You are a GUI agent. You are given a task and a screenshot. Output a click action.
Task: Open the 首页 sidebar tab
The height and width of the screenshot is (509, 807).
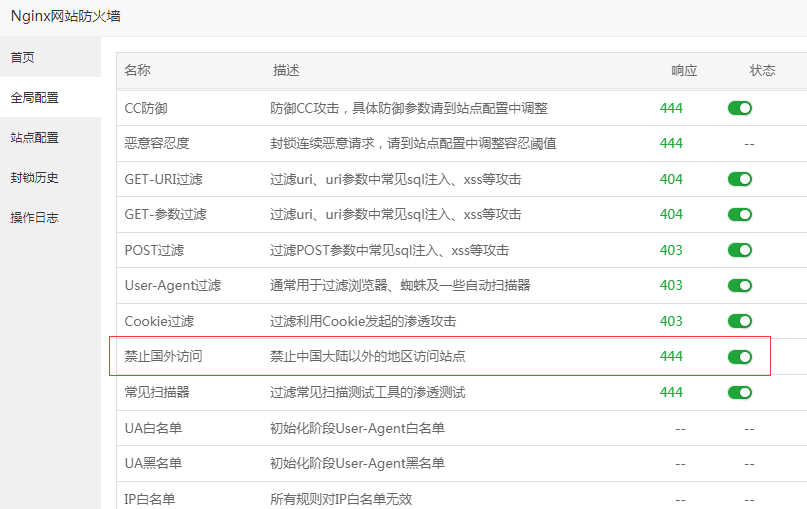point(50,57)
